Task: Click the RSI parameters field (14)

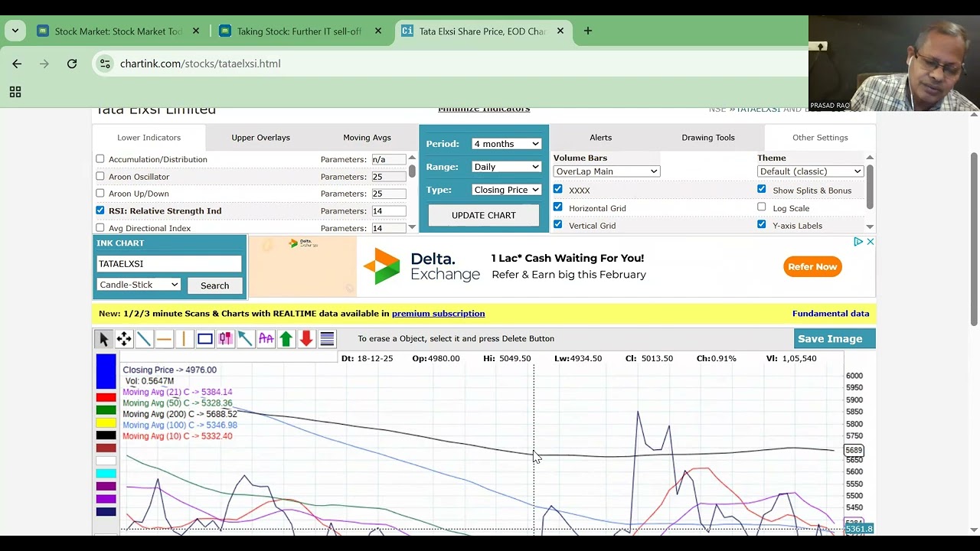Action: pyautogui.click(x=388, y=210)
